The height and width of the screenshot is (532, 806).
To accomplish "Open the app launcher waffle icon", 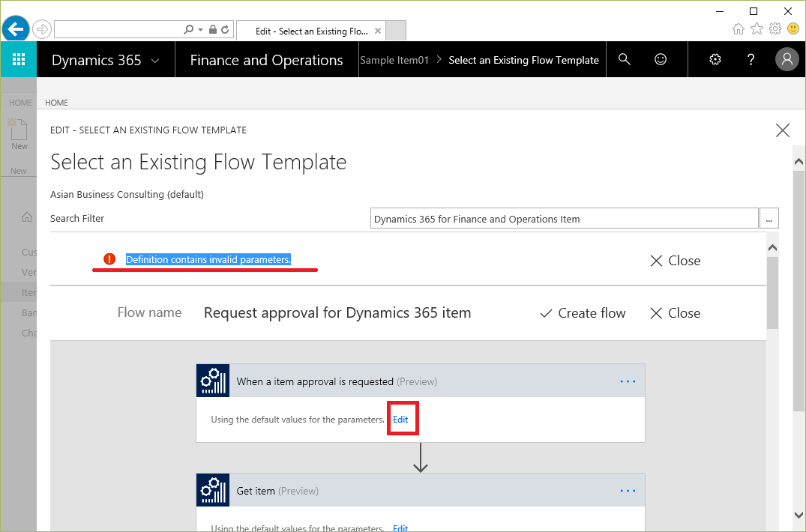I will 19,59.
